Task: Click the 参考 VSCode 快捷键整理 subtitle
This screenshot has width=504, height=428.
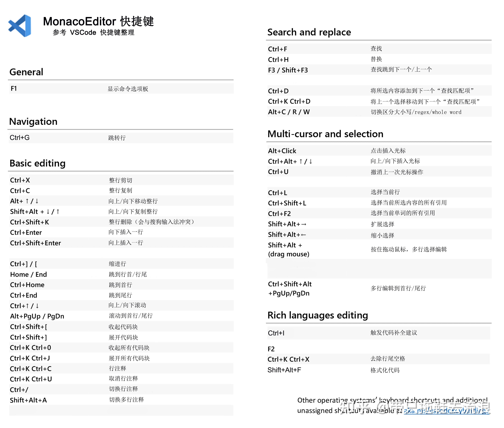Action: (93, 33)
